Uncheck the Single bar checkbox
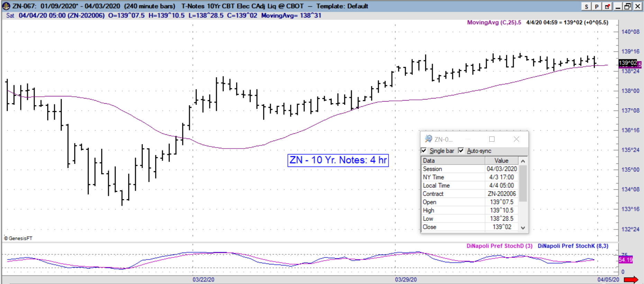Screen dimensions: 644x284 point(424,151)
